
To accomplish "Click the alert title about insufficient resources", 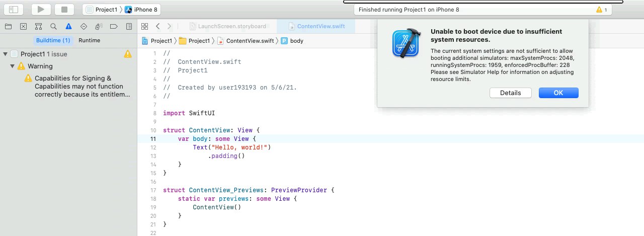I will click(x=496, y=35).
